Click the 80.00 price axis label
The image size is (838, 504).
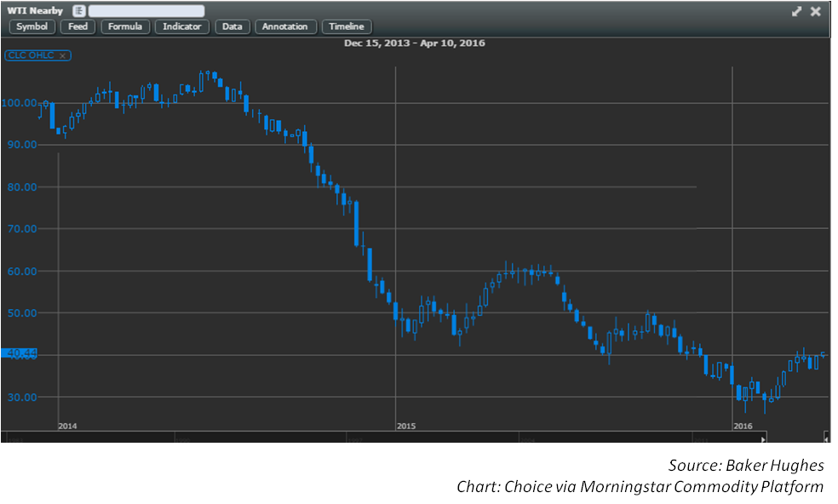(x=22, y=187)
